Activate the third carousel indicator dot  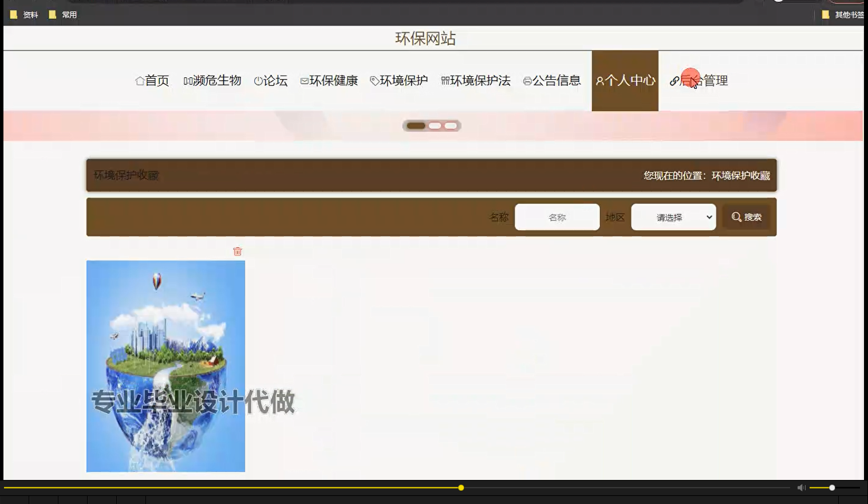tap(452, 125)
